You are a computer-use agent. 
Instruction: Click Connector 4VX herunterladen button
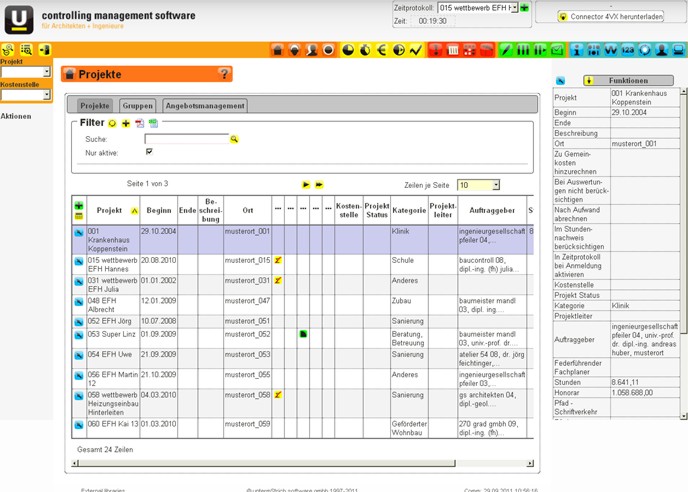610,17
